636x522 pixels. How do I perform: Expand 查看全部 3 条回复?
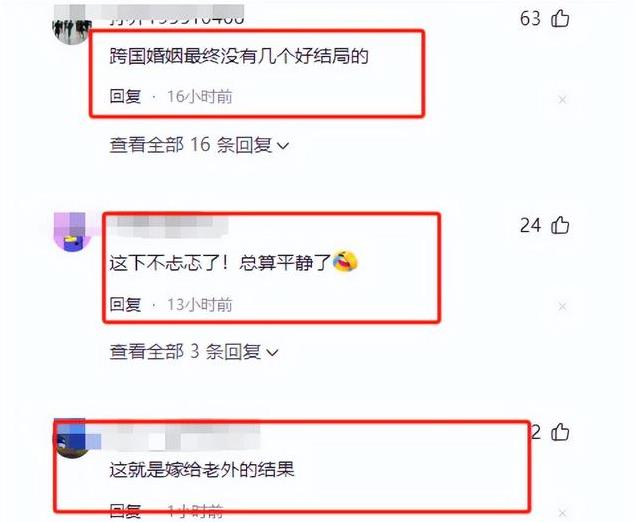pos(194,351)
